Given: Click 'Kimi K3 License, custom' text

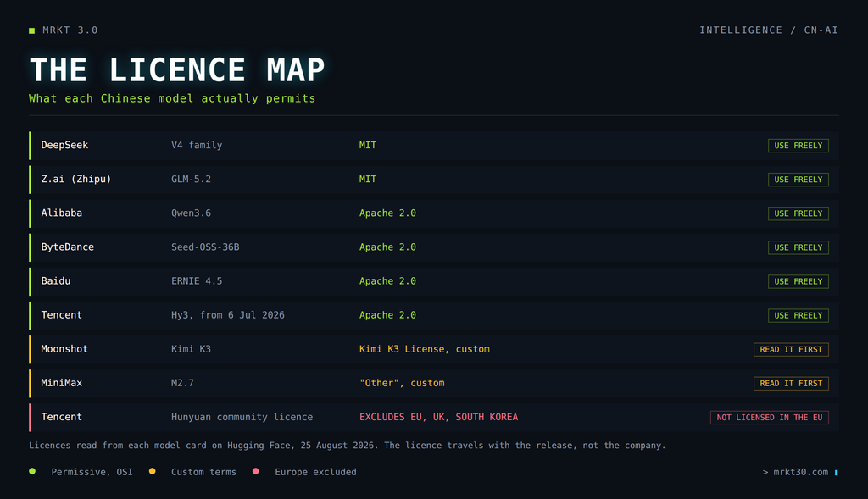Looking at the screenshot, I should [425, 349].
